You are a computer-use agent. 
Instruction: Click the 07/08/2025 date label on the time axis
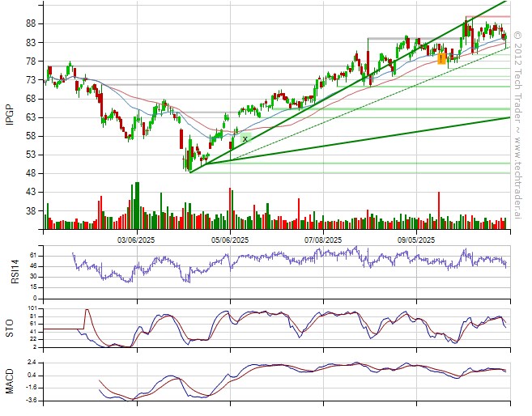(323, 240)
